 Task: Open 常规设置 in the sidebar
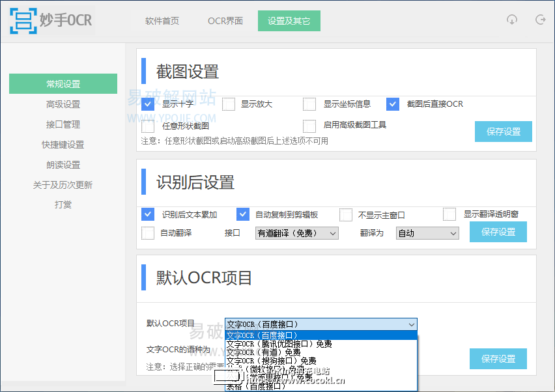[x=63, y=84]
